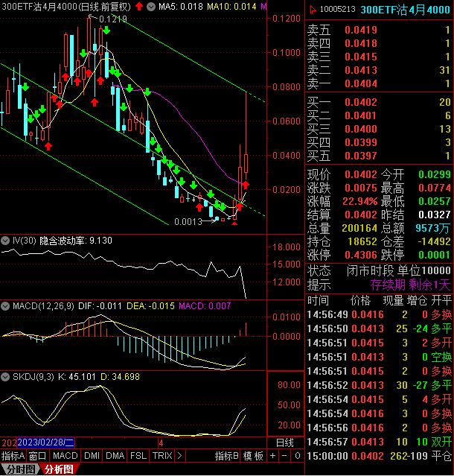
Task: Toggle the MACD indicator in the bottom bar
Action: tap(65, 455)
